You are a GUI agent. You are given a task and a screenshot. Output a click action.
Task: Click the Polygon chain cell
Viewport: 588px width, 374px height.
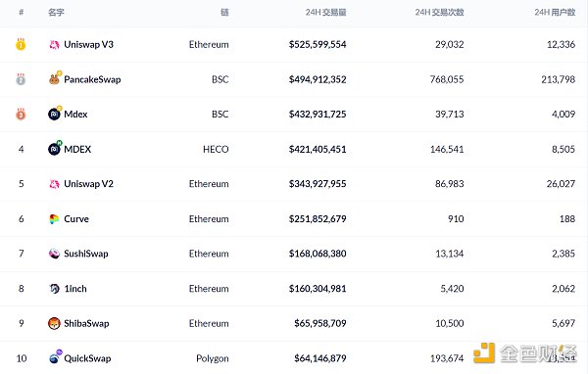click(x=213, y=358)
